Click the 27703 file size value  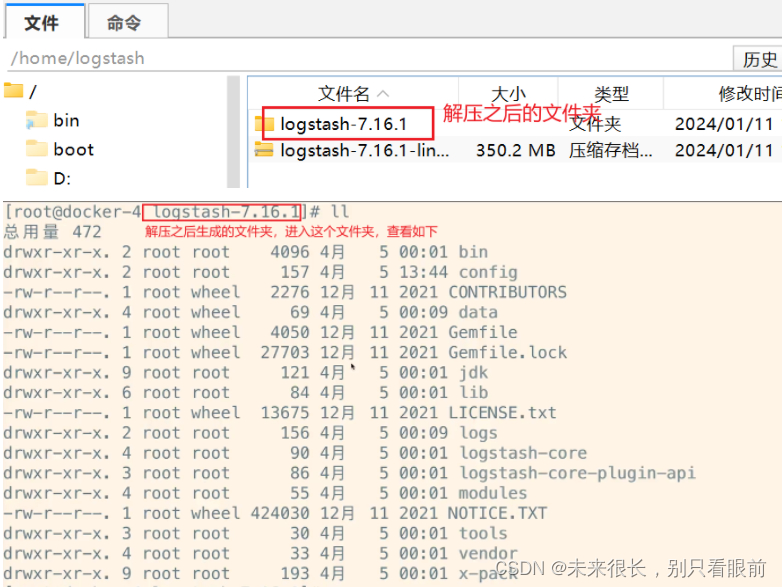[x=285, y=353]
